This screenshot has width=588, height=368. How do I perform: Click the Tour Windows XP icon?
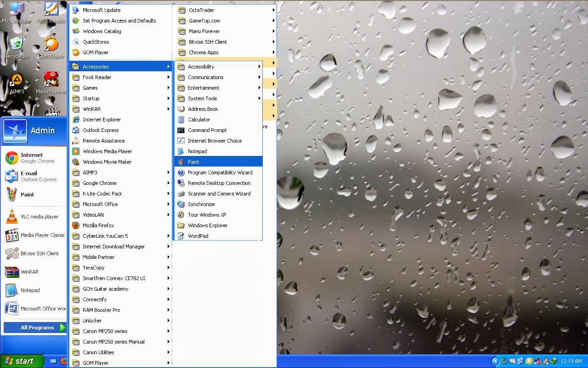[181, 215]
